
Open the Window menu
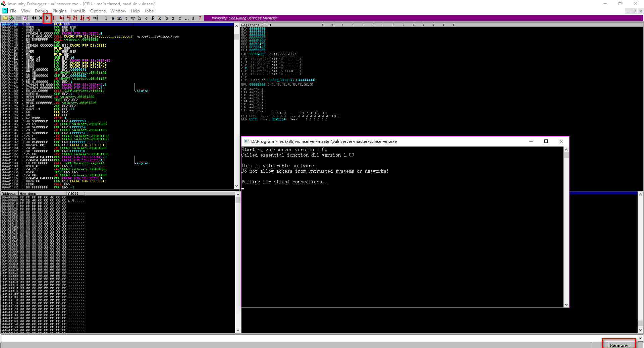(118, 11)
